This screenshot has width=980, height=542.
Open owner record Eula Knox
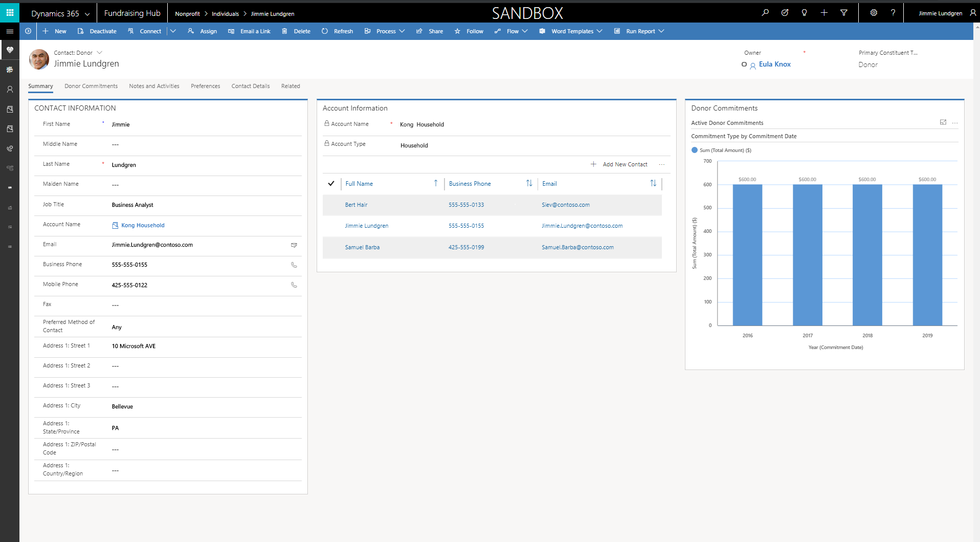[774, 64]
